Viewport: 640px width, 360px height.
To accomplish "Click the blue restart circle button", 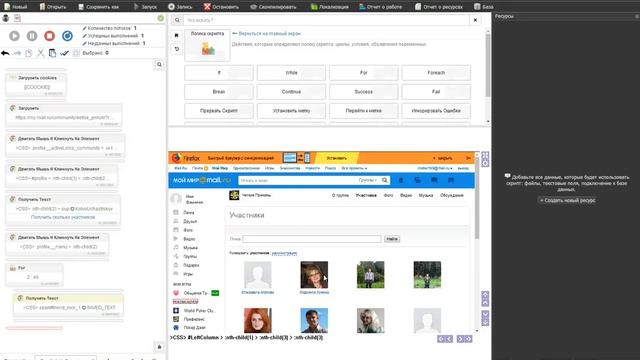I will click(x=67, y=36).
